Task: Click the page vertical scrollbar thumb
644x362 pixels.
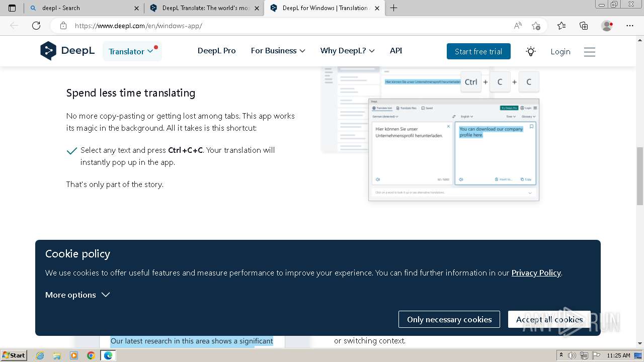Action: tap(639, 176)
